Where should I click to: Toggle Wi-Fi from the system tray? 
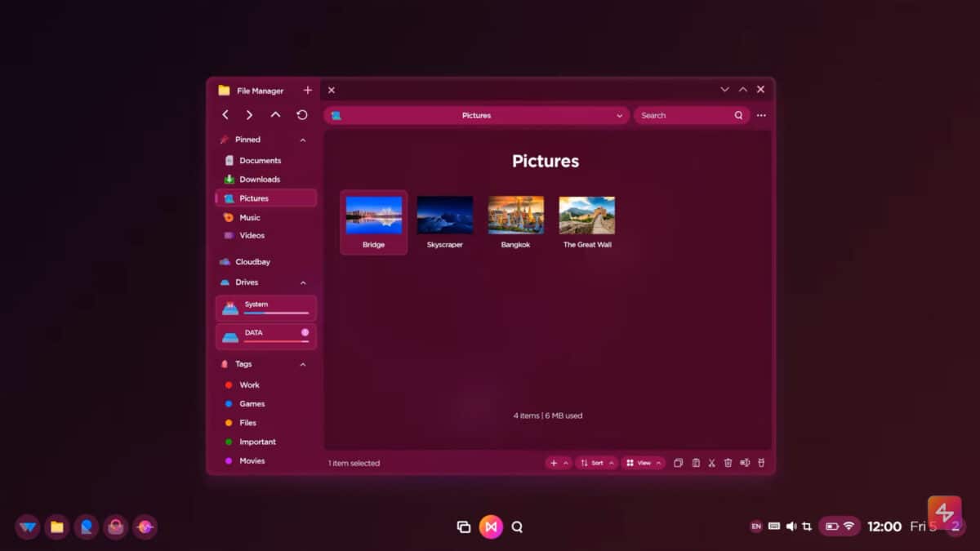[x=851, y=527]
